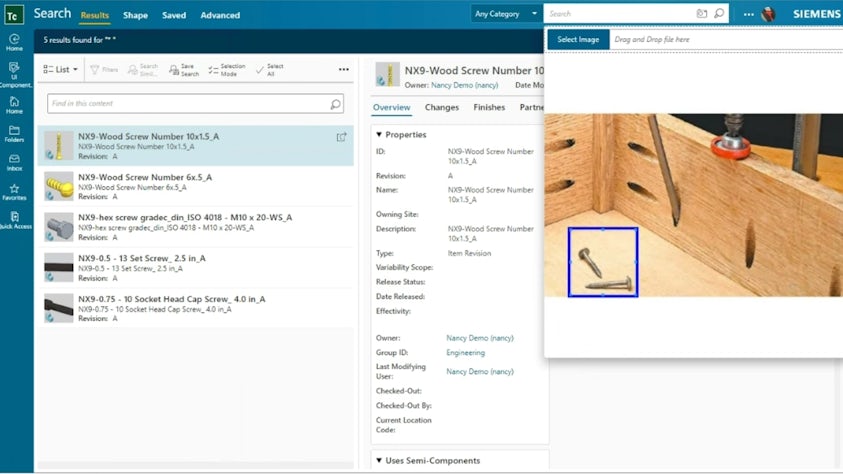This screenshot has height=474, width=843.
Task: Open results toolbar overflow ellipsis menu
Action: pos(344,69)
